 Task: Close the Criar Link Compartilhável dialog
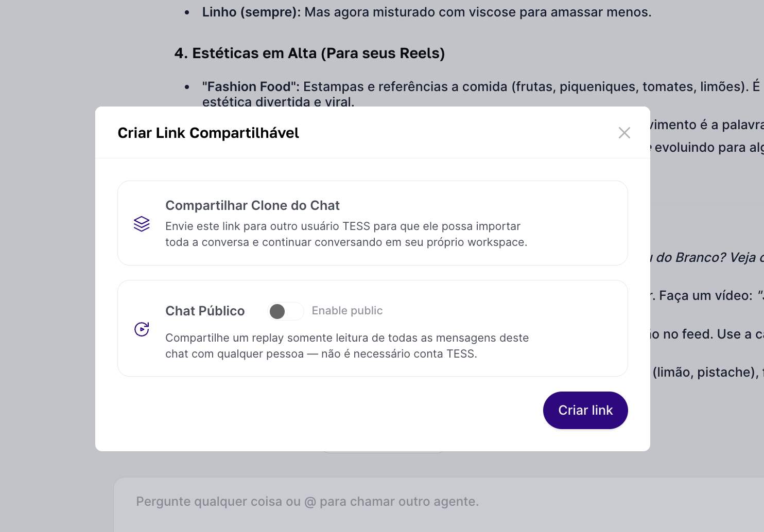point(624,133)
